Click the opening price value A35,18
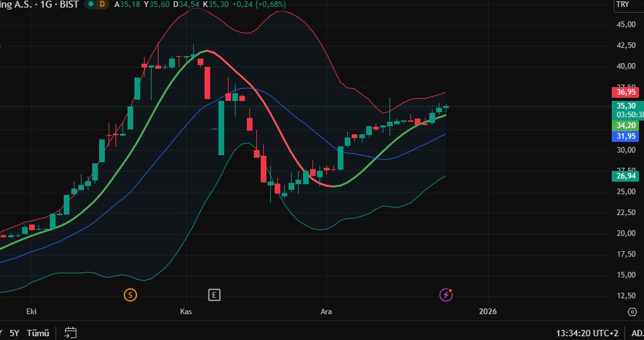 [128, 4]
